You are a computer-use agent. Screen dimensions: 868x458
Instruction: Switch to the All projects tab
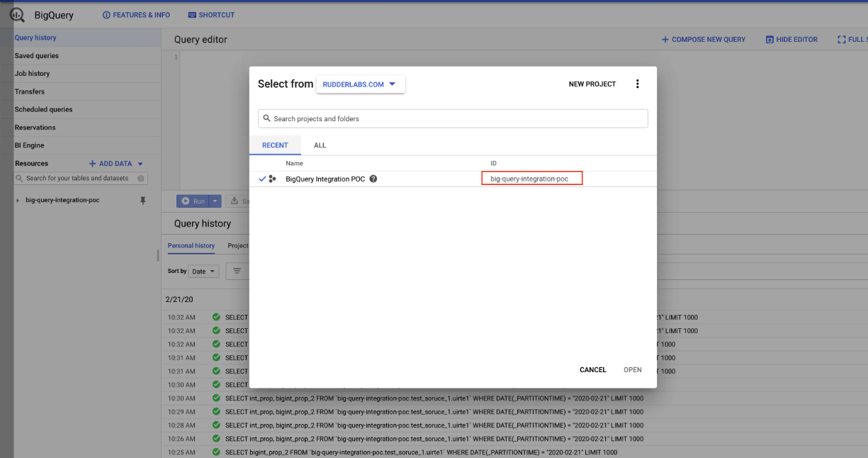click(x=320, y=145)
